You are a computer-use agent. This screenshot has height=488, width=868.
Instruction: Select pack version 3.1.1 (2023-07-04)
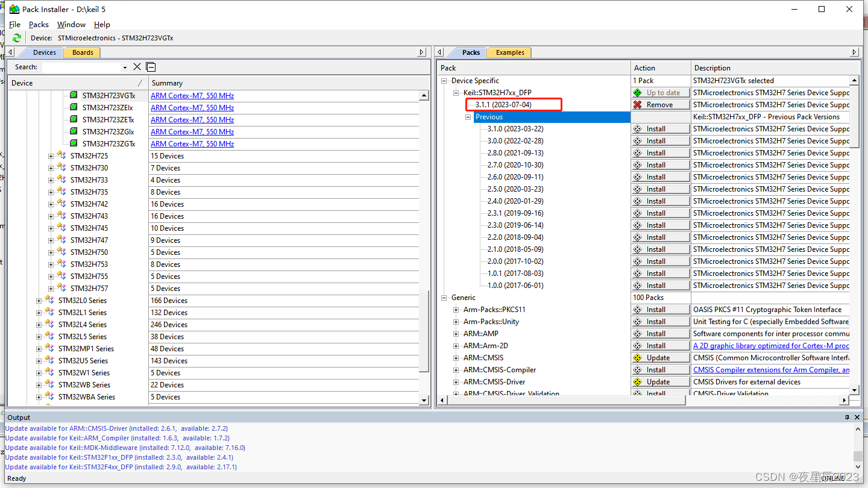coord(503,105)
